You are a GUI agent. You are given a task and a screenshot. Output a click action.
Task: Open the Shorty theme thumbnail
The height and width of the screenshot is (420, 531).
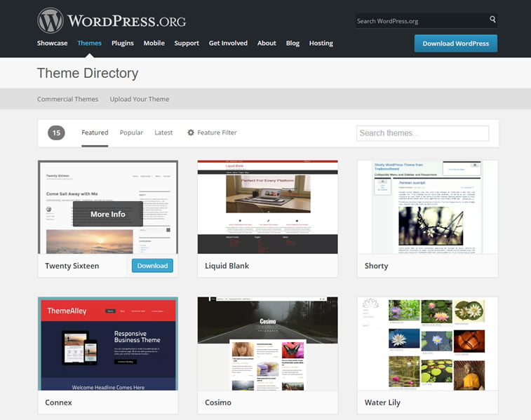(x=427, y=207)
